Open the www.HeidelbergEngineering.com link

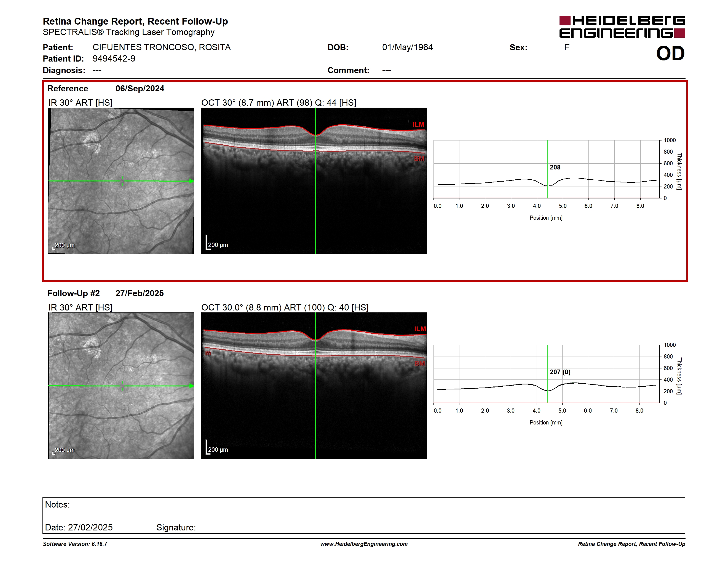tap(364, 544)
